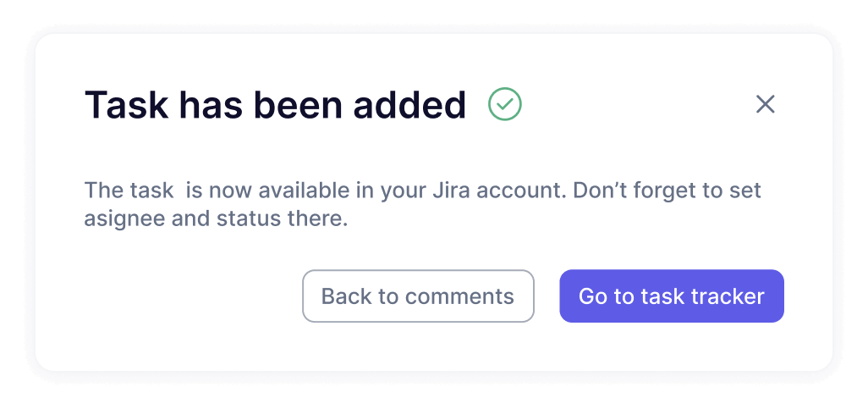The image size is (868, 409).
Task: Select the "Task has been added" heading
Action: pos(275,105)
